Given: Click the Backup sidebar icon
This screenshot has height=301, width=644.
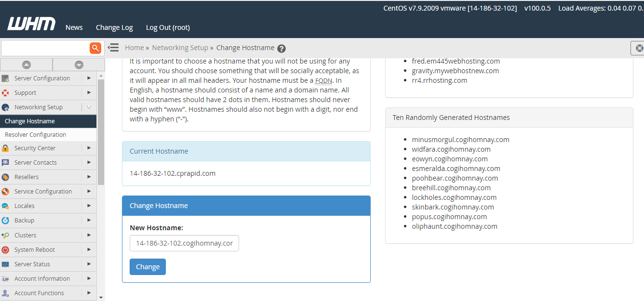Looking at the screenshot, I should tap(5, 221).
